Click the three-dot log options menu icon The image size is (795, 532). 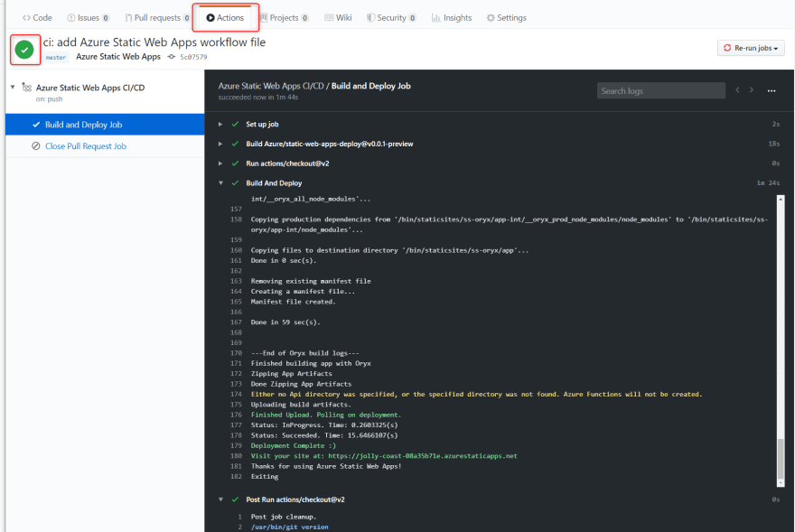(771, 90)
